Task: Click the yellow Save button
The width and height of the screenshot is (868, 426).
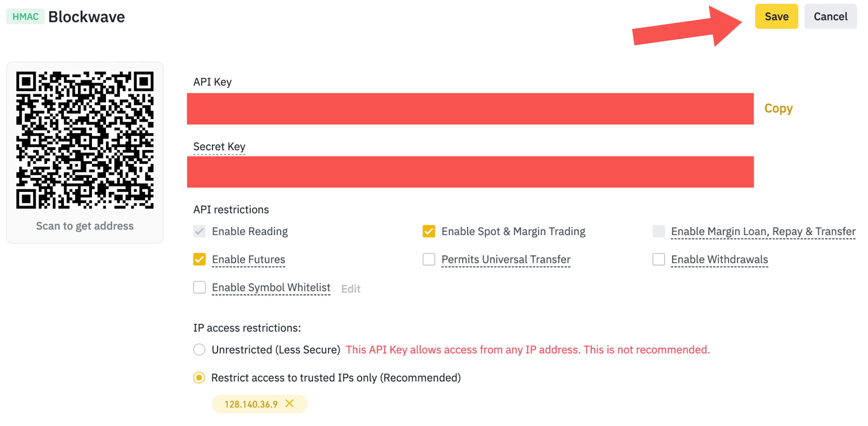Action: click(776, 17)
